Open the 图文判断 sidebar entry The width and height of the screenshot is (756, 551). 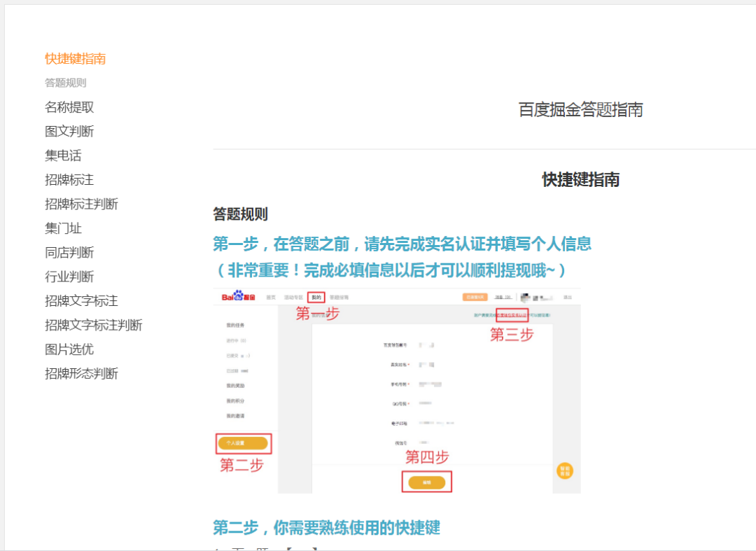coord(69,132)
